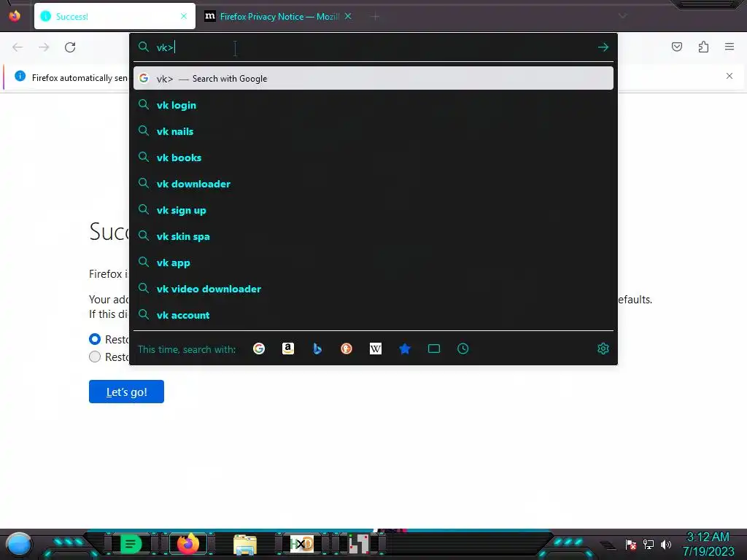This screenshot has width=747, height=560.
Task: Open the green notes app on taskbar
Action: [131, 544]
